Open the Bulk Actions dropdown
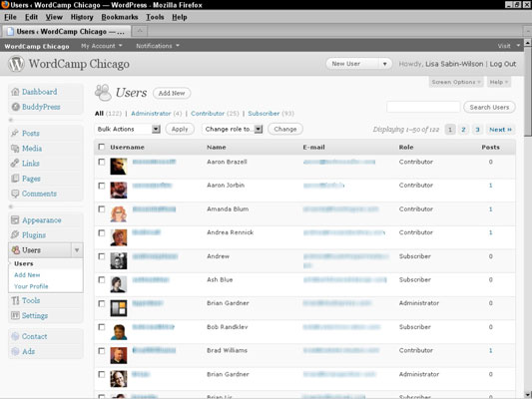The image size is (532, 399). [127, 129]
